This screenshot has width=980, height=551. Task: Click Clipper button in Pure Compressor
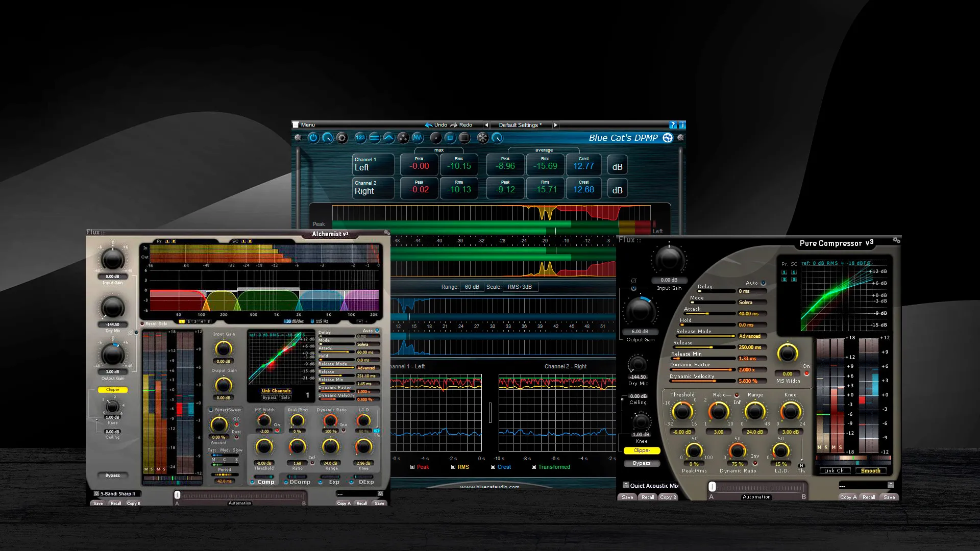(642, 450)
